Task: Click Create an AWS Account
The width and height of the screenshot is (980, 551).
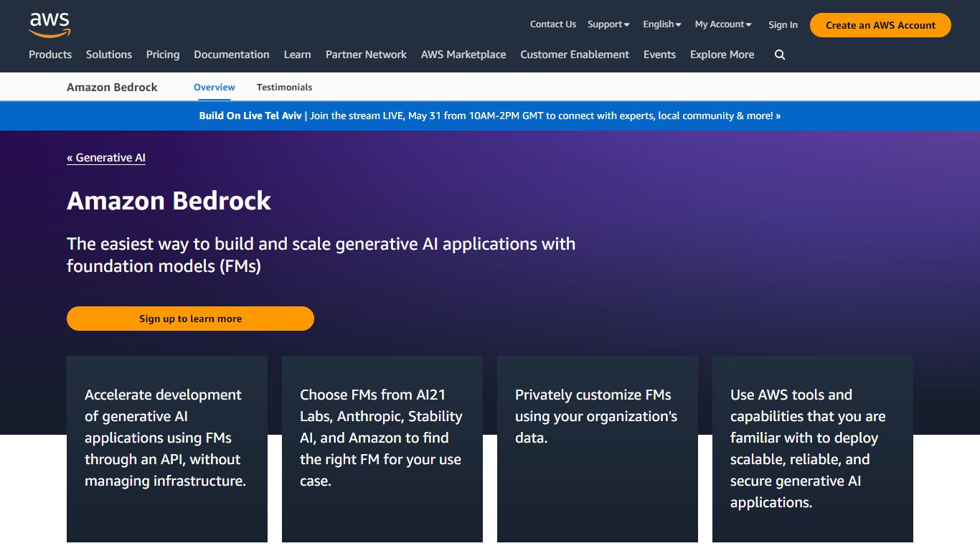Action: coord(880,24)
